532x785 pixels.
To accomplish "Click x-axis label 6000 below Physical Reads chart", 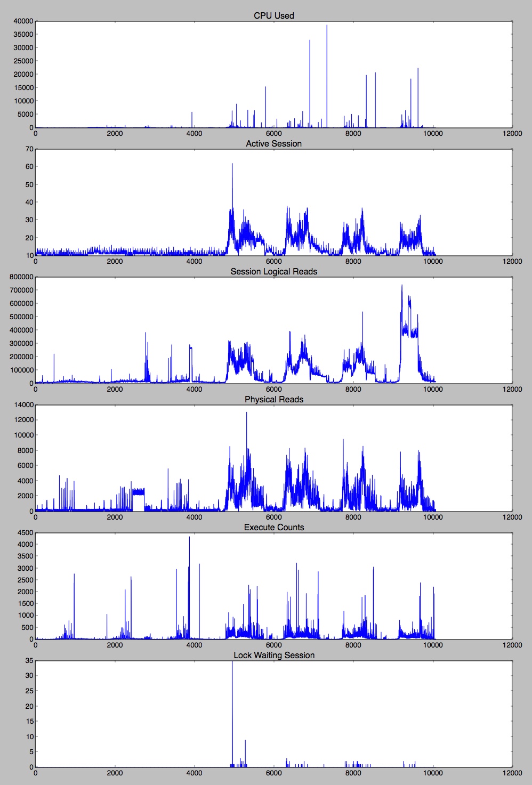I will tap(273, 517).
